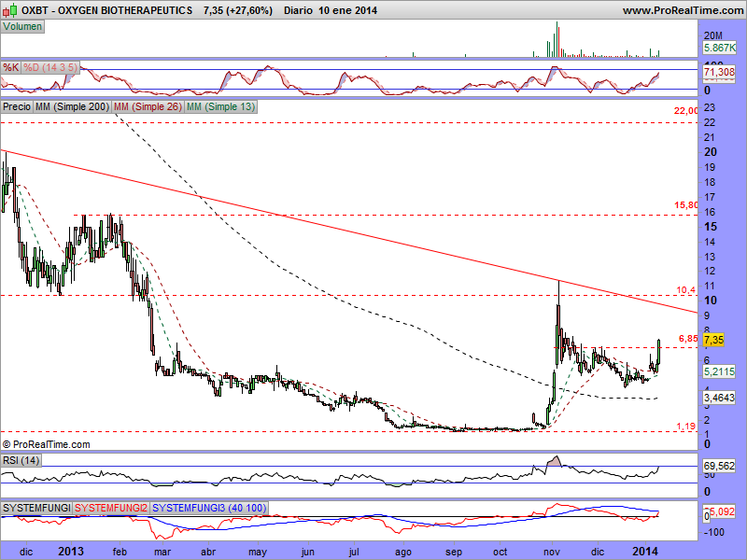This screenshot has width=747, height=560.
Task: Click the nov month label on time axis
Action: [552, 552]
